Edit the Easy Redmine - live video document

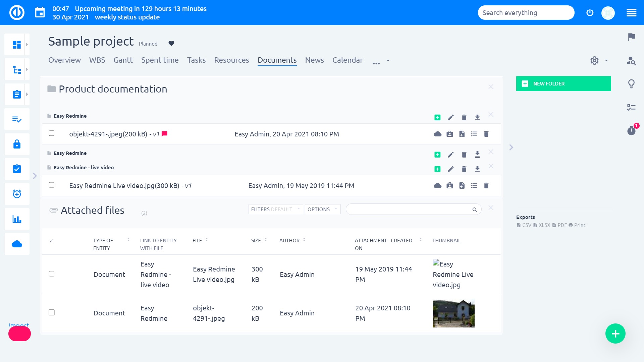click(x=450, y=169)
